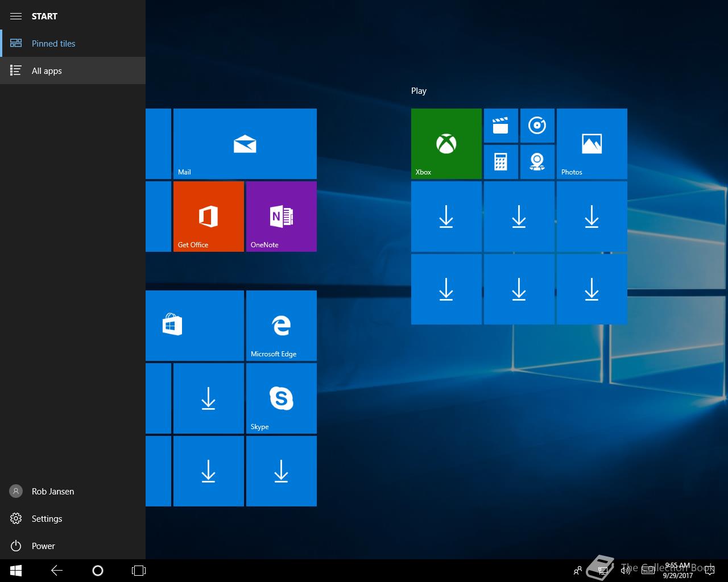Launch the Calculator small tile

pyautogui.click(x=501, y=162)
